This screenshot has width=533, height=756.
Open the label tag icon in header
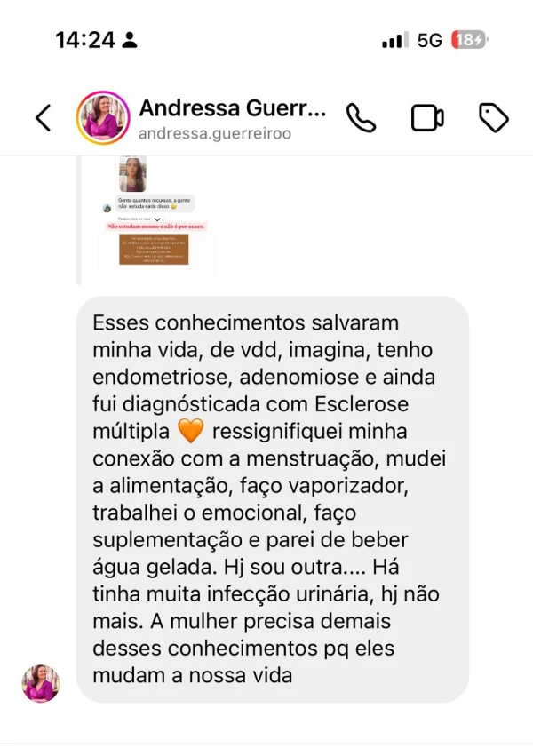(x=494, y=118)
